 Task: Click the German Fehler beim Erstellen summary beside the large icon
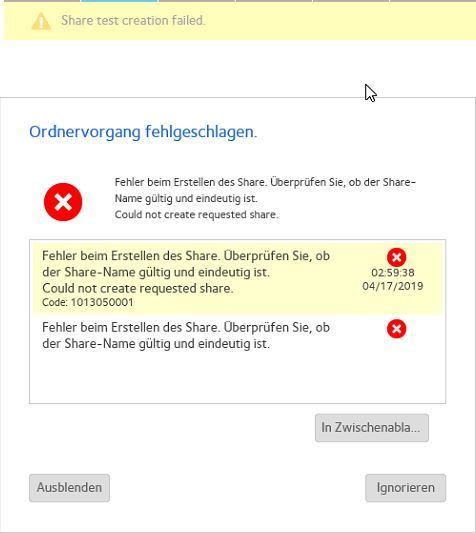(265, 190)
